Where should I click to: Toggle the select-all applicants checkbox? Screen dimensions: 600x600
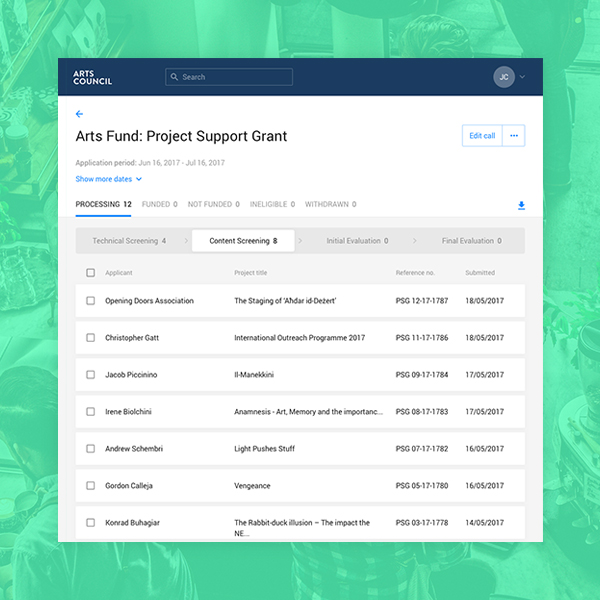tap(90, 273)
